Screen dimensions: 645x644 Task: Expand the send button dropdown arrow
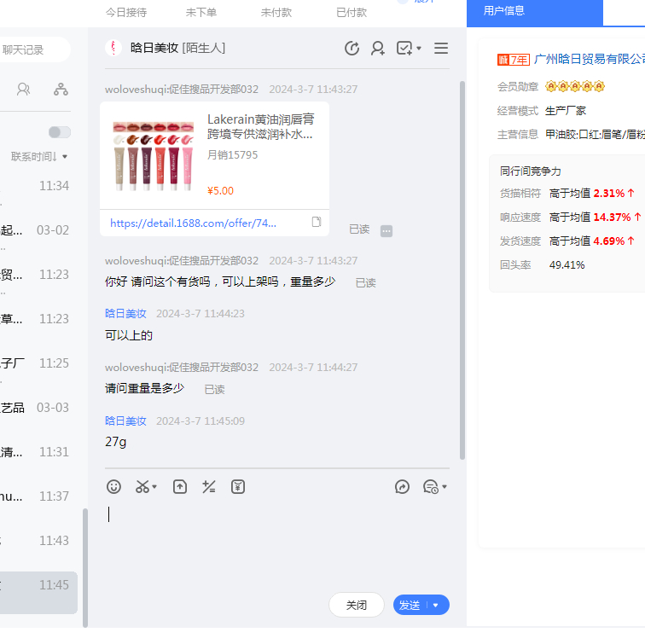(437, 605)
